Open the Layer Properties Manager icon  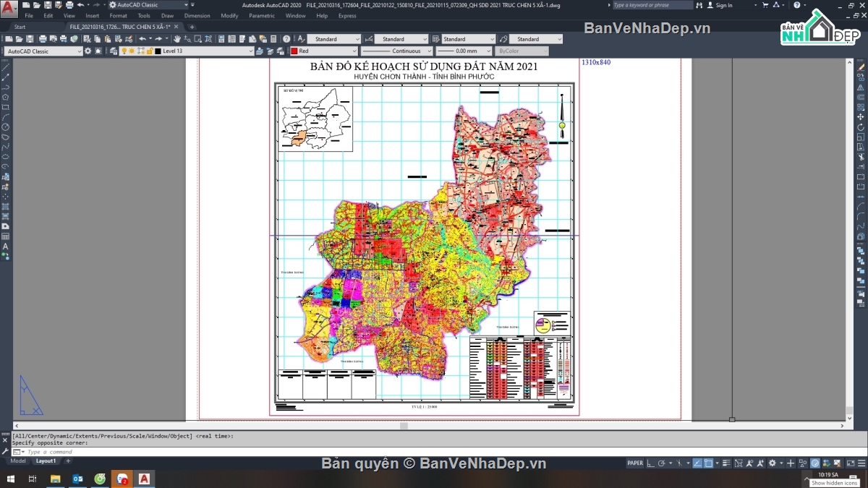pyautogui.click(x=114, y=51)
